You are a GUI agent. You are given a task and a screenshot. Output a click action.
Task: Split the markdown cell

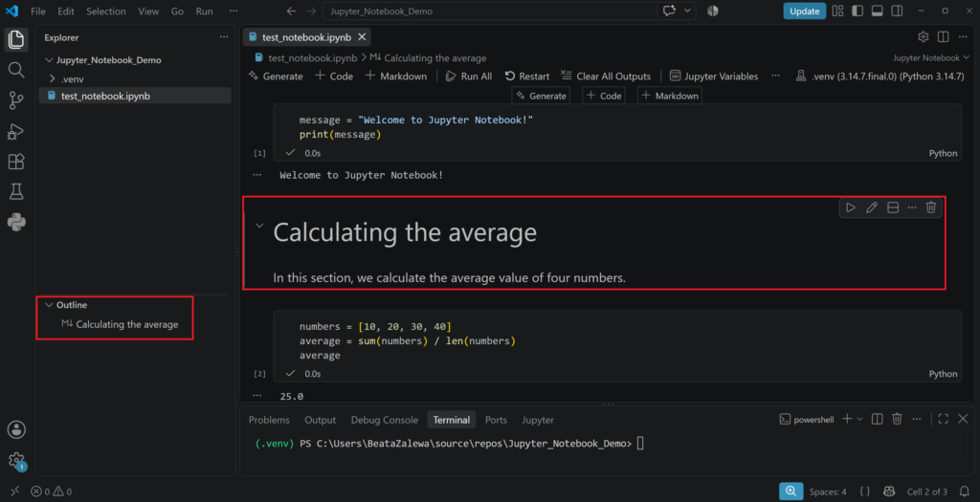click(893, 207)
